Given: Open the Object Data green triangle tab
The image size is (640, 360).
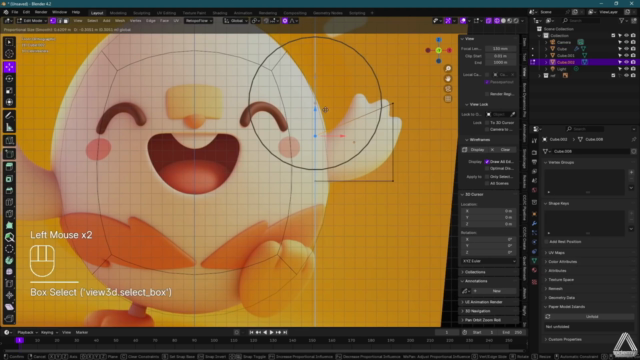Looking at the screenshot, I should point(534,260).
